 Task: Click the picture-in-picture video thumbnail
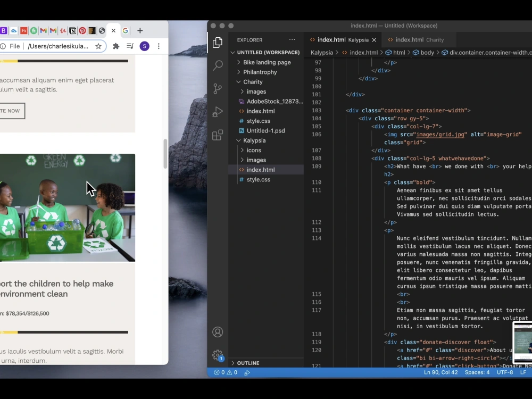point(522,342)
